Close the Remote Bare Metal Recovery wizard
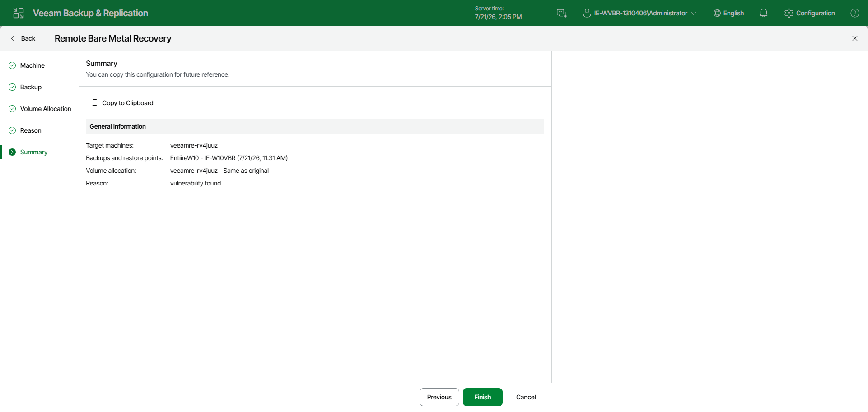Screen dimensions: 868x412 coord(855,38)
